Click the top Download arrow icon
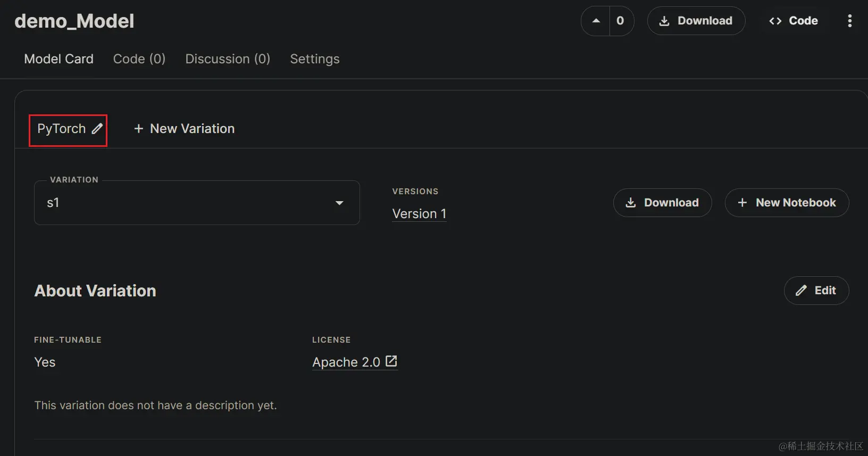This screenshot has width=868, height=456. point(664,21)
